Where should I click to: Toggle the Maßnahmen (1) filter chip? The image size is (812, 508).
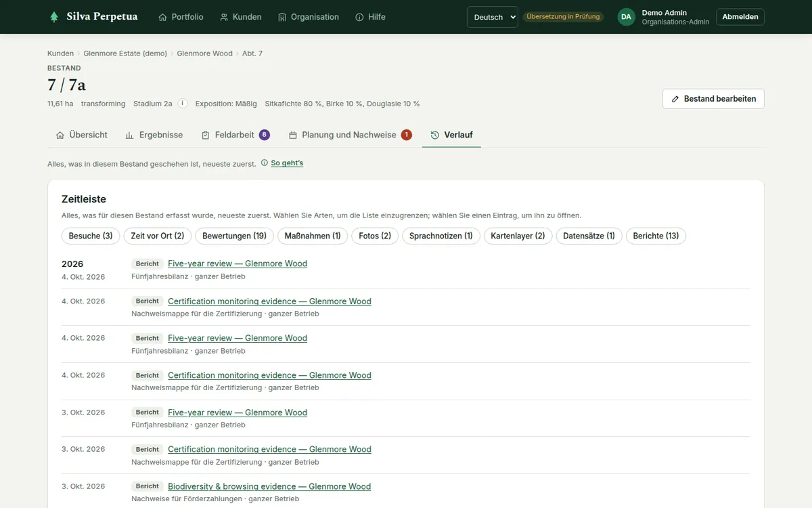(x=313, y=236)
